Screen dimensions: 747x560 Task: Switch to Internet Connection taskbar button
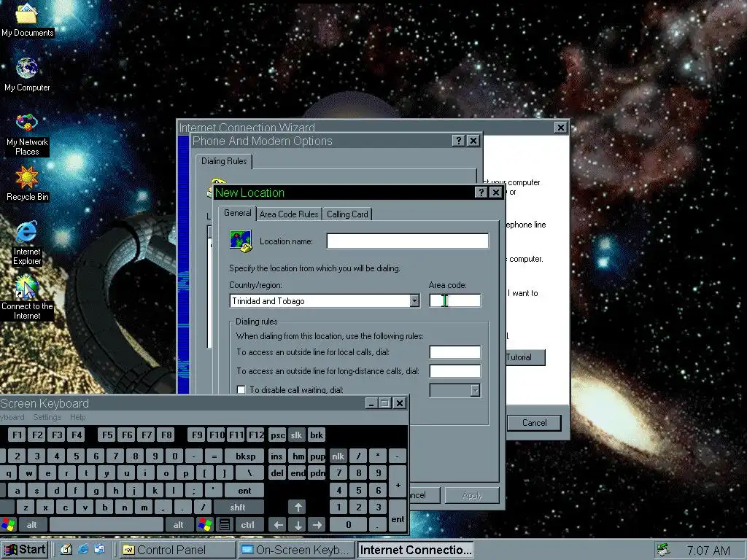415,550
